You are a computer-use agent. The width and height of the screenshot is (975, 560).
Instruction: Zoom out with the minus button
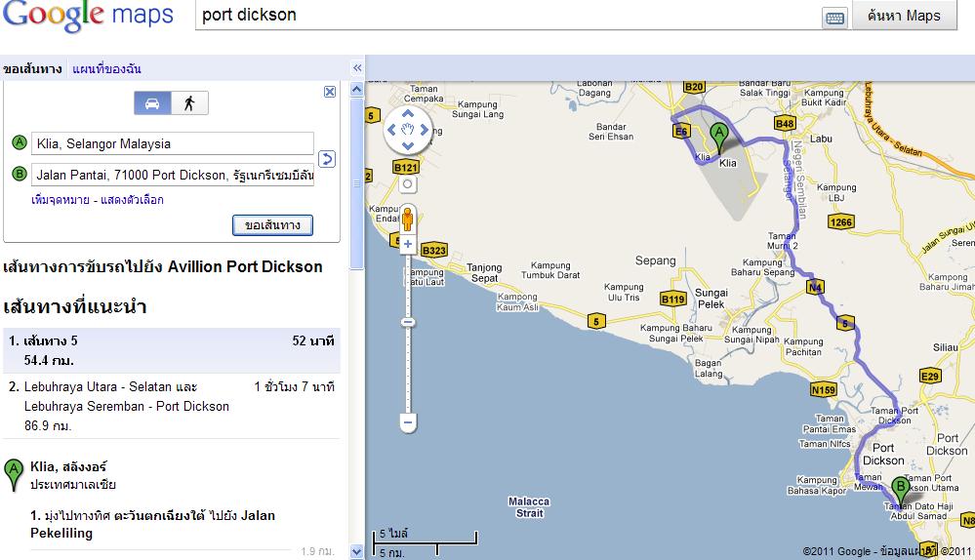[x=408, y=422]
